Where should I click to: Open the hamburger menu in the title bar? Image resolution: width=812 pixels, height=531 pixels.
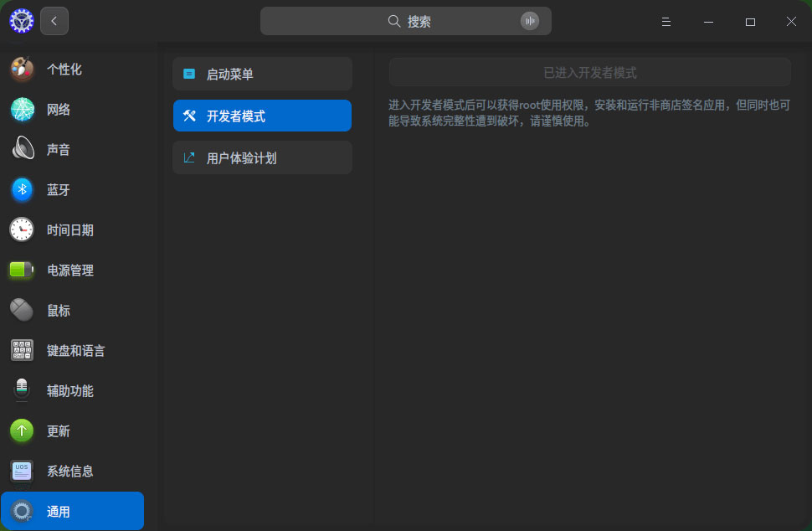(666, 22)
